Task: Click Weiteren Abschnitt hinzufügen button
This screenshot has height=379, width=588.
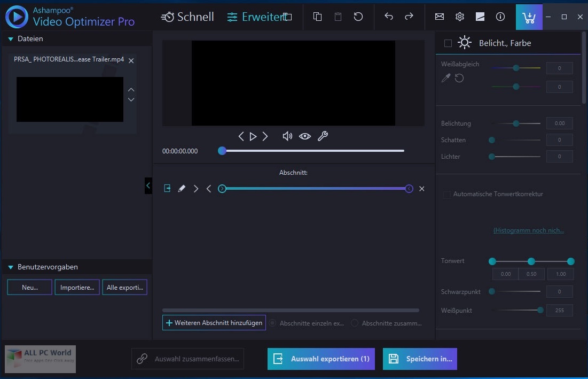Action: (x=214, y=323)
